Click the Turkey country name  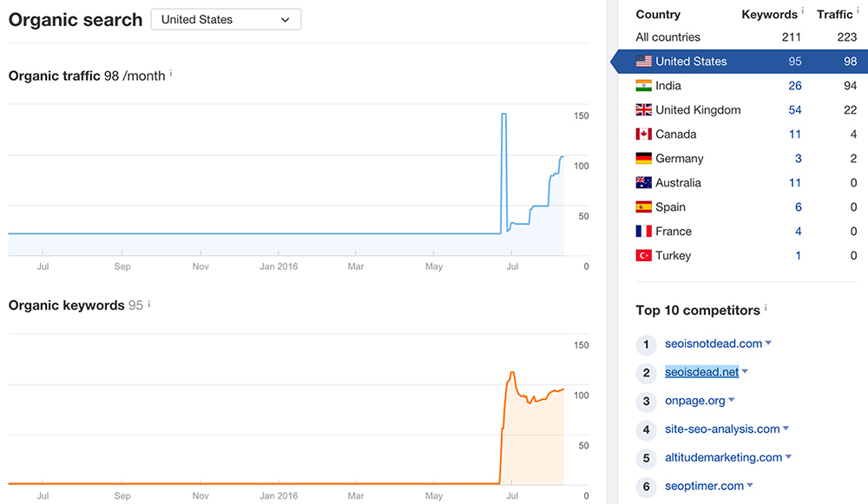point(674,256)
